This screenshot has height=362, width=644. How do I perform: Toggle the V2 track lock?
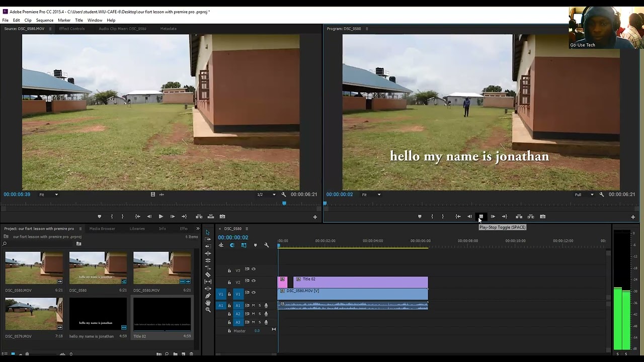(x=229, y=283)
